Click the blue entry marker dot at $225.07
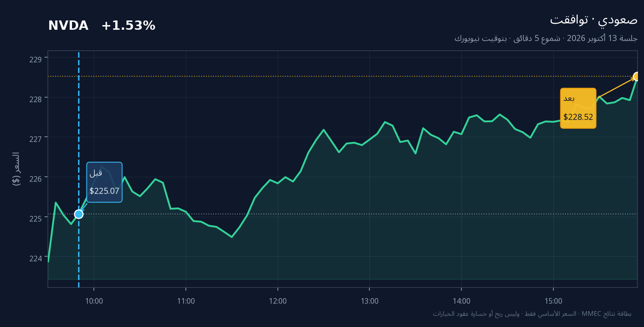Image resolution: width=644 pixels, height=327 pixels. [79, 214]
